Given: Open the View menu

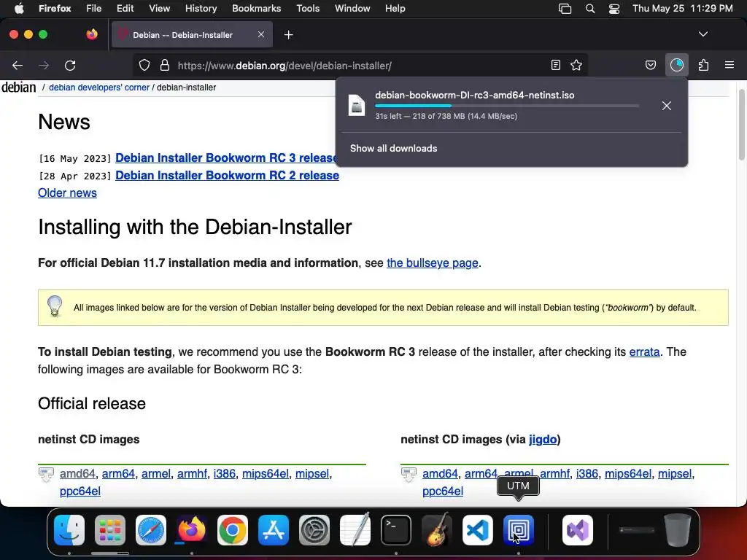Looking at the screenshot, I should click(x=159, y=9).
